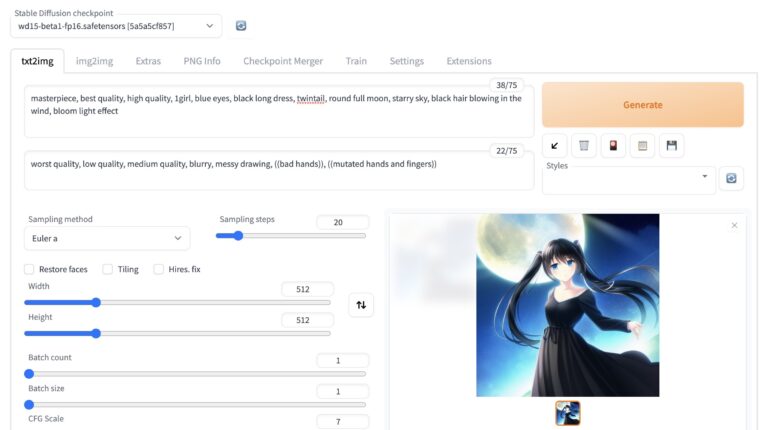
Task: Click the 22/75 negative prompt token counter
Action: 506,151
